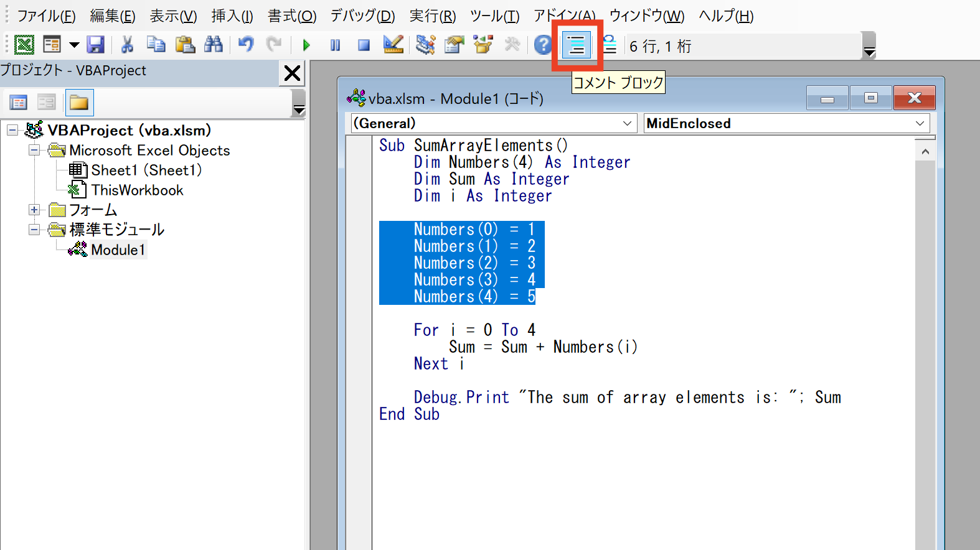
Task: Open the デバッグ(D) menu
Action: coord(362,16)
